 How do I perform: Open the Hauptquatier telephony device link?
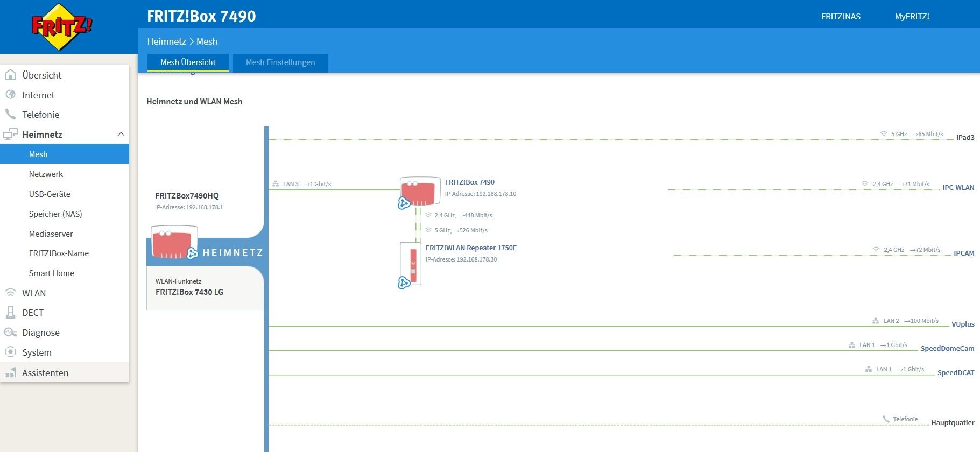pyautogui.click(x=953, y=422)
